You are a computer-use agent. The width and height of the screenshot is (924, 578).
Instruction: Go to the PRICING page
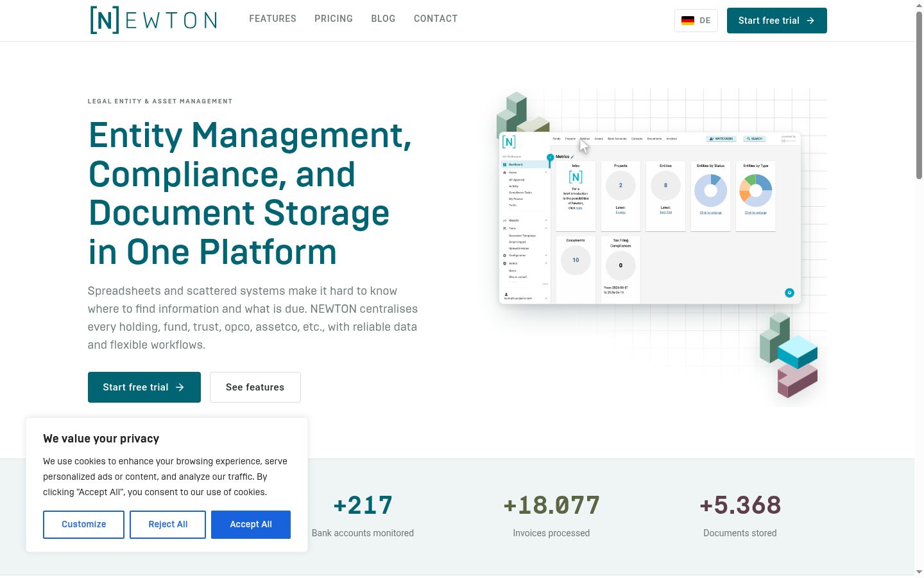pyautogui.click(x=334, y=19)
